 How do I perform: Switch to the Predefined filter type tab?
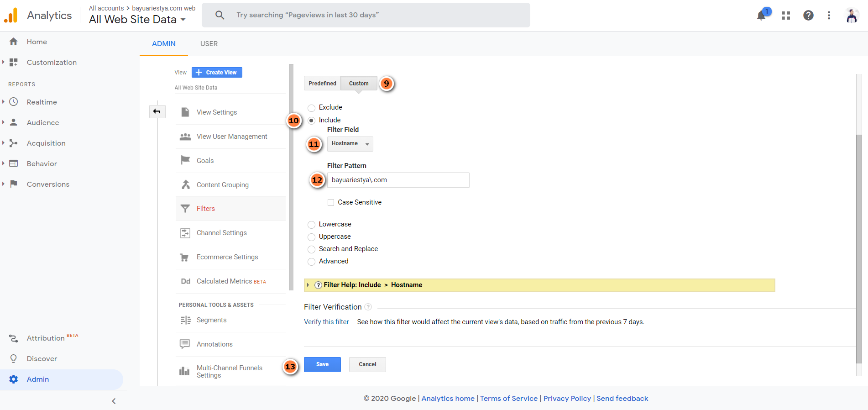[322, 83]
